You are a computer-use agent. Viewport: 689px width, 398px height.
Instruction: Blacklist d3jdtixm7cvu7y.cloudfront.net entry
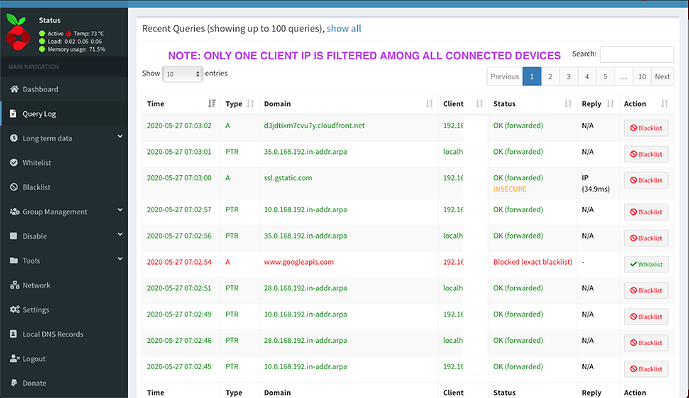point(646,128)
